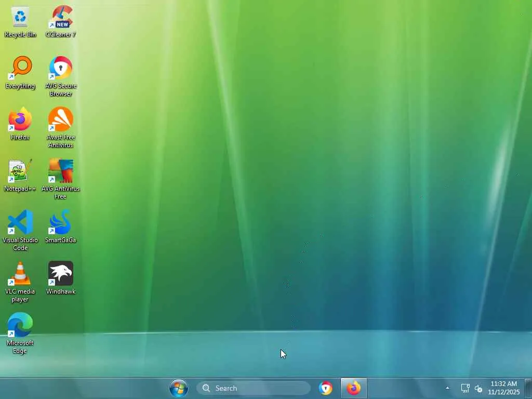
Task: Switch to Firefox in the taskbar
Action: [x=353, y=388]
